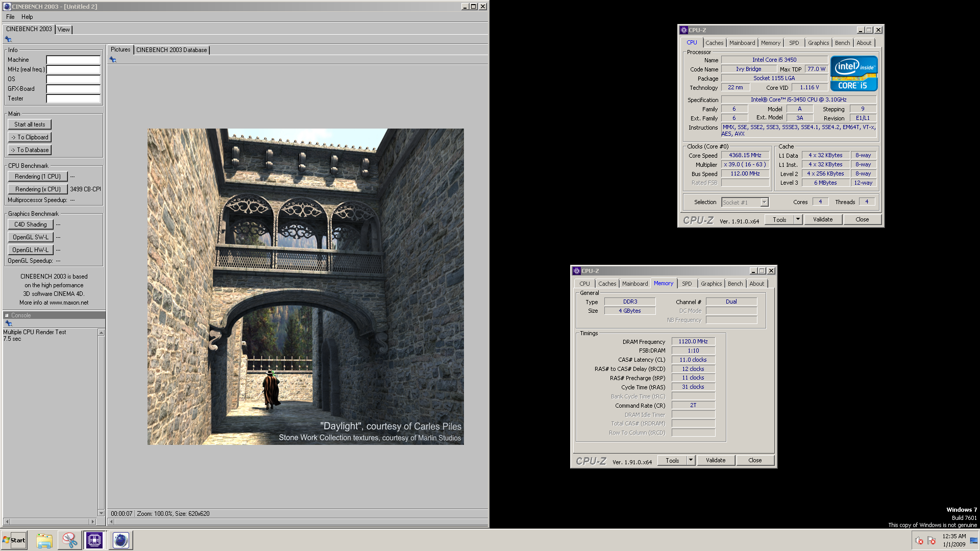
Task: Click Validate in lower CPU-Z window
Action: pos(716,460)
